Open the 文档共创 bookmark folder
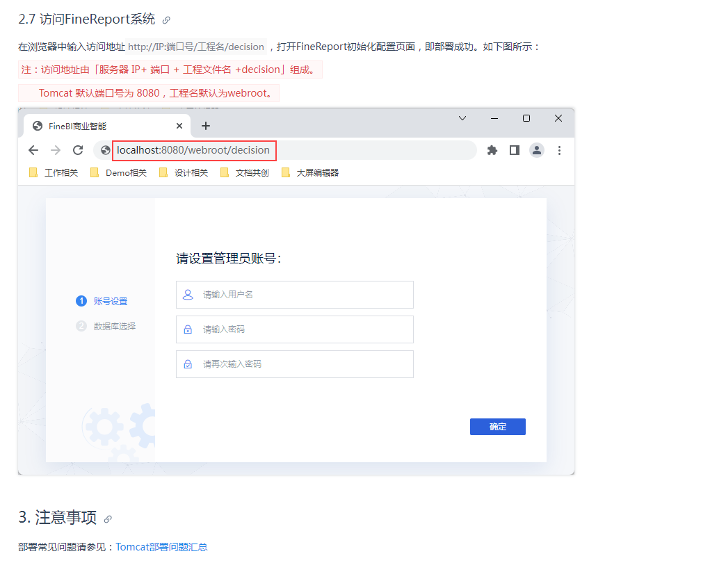 245,172
